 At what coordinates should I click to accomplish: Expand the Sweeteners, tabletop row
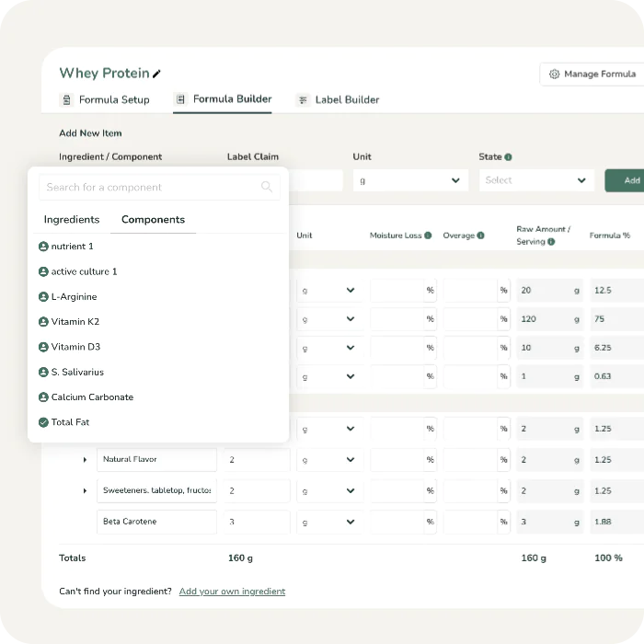click(x=85, y=490)
